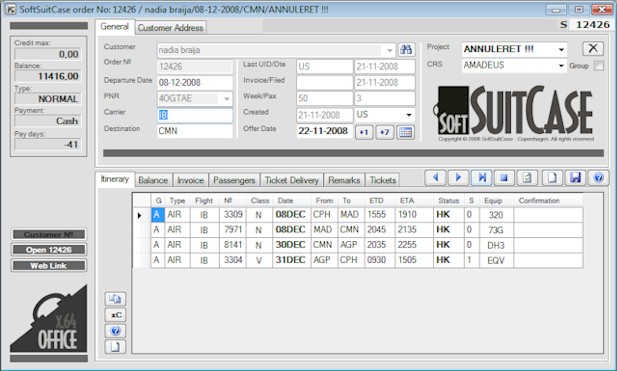Create new blank order toolbar icon
This screenshot has width=617, height=371.
552,178
